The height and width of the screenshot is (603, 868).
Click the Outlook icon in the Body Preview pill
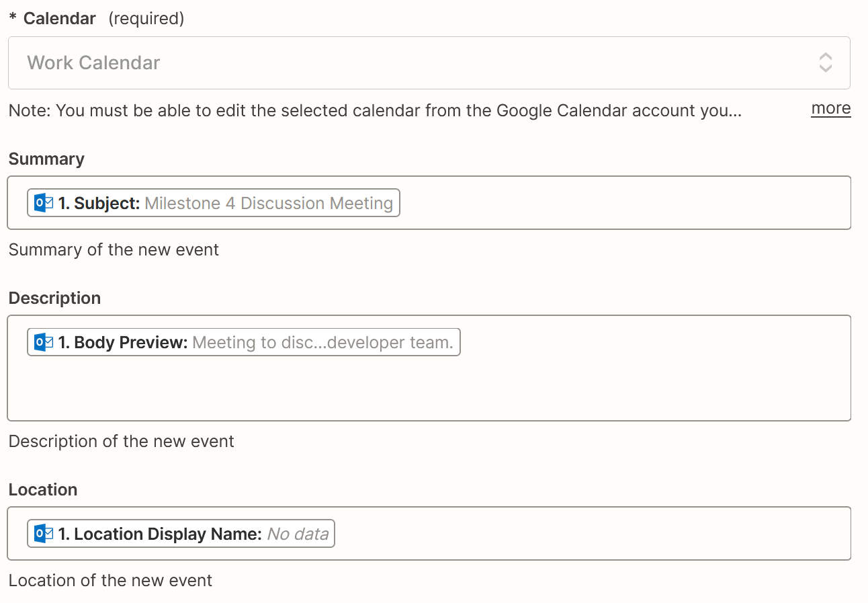(x=44, y=342)
